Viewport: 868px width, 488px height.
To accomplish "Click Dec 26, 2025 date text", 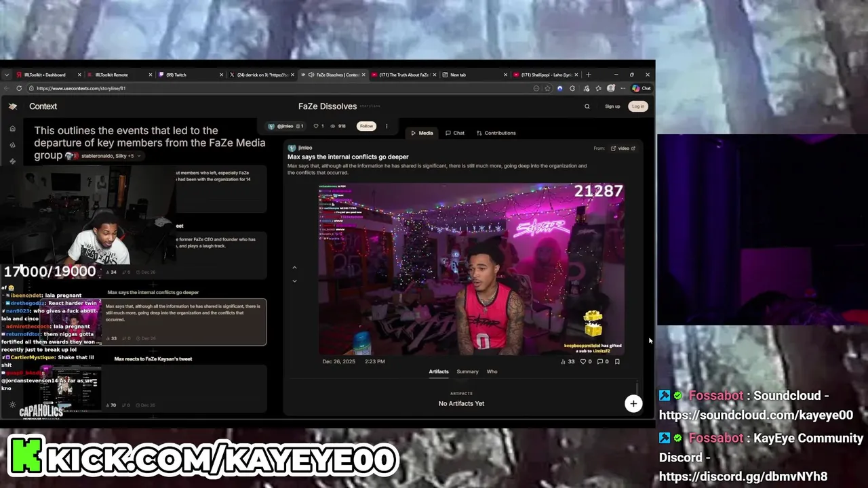I will click(339, 362).
